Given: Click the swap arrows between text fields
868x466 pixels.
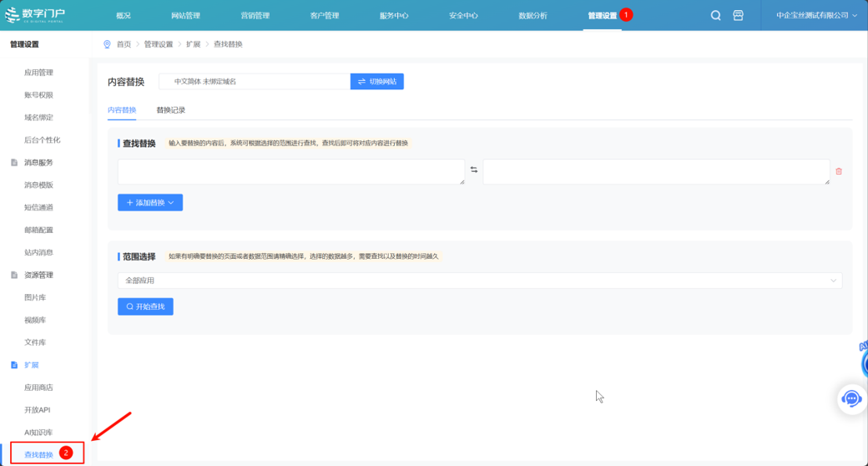Looking at the screenshot, I should 474,170.
